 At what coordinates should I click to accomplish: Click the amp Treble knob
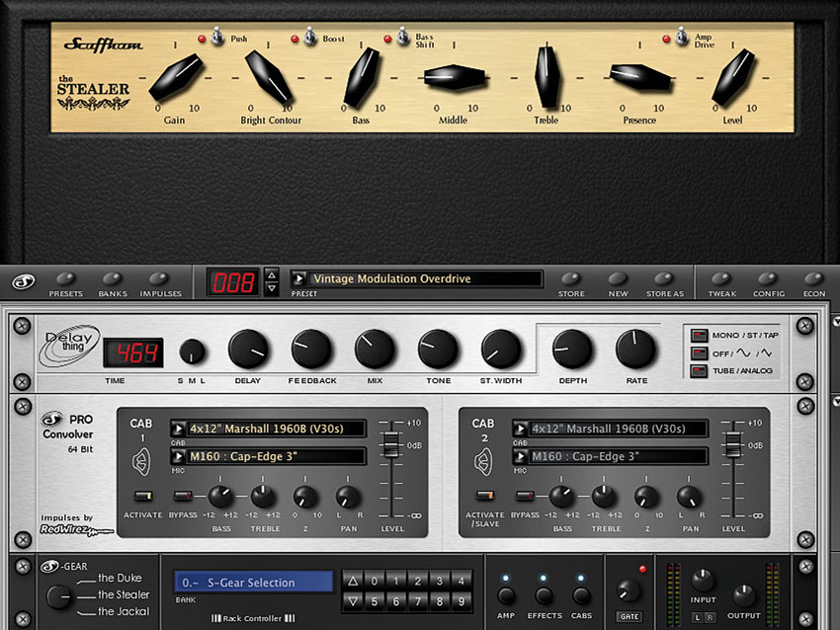[546, 77]
